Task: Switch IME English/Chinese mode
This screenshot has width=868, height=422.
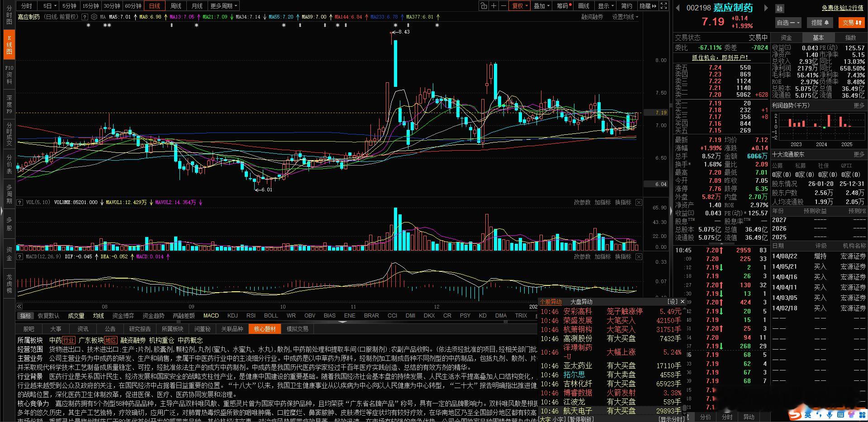Action: click(808, 414)
